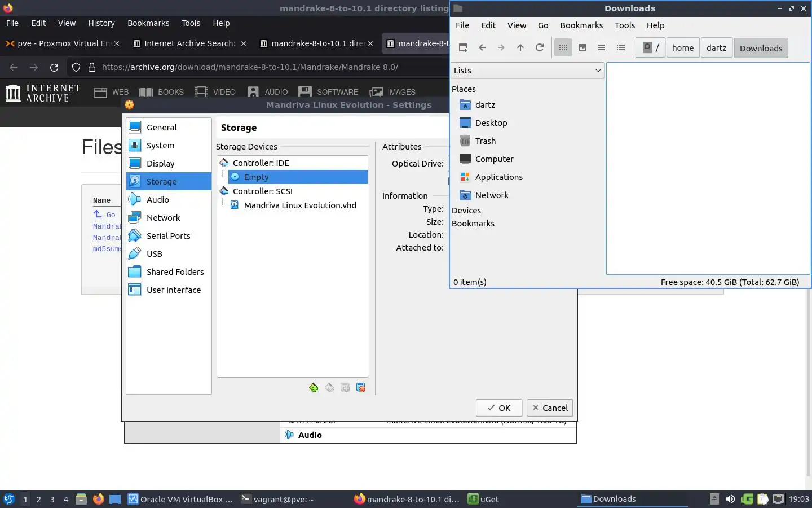This screenshot has height=508, width=812.
Task: Close the Internet Archive Search tab
Action: click(244, 43)
